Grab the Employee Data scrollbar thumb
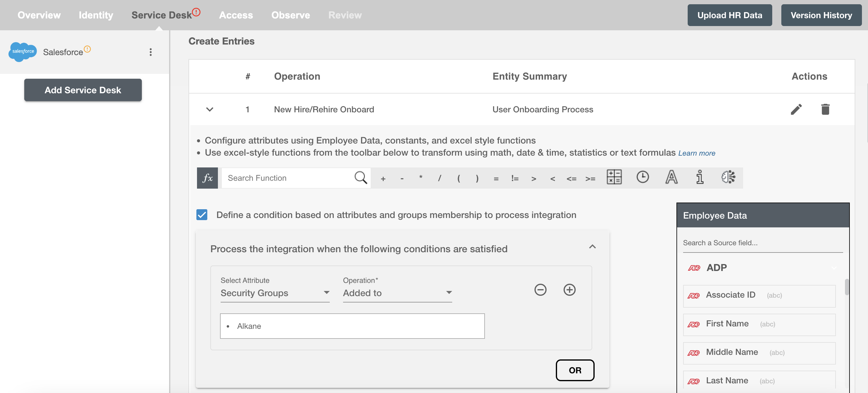868x393 pixels. coord(846,287)
